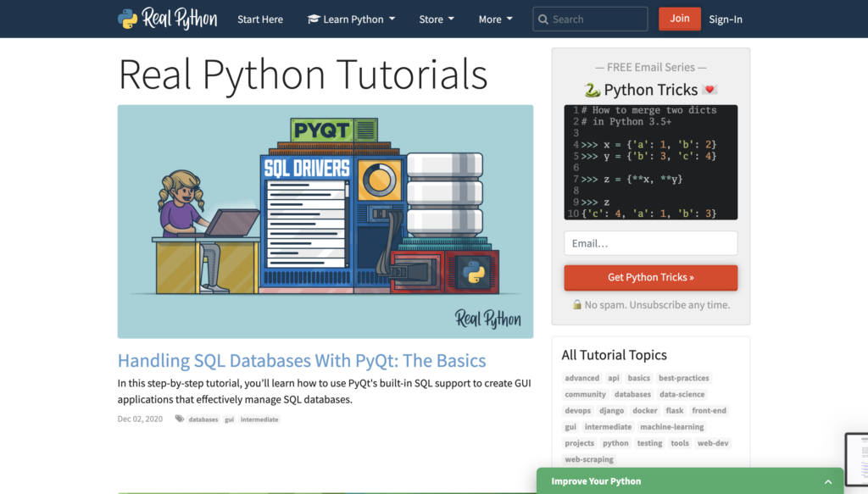
Task: Select the projects topic tag
Action: pos(579,443)
